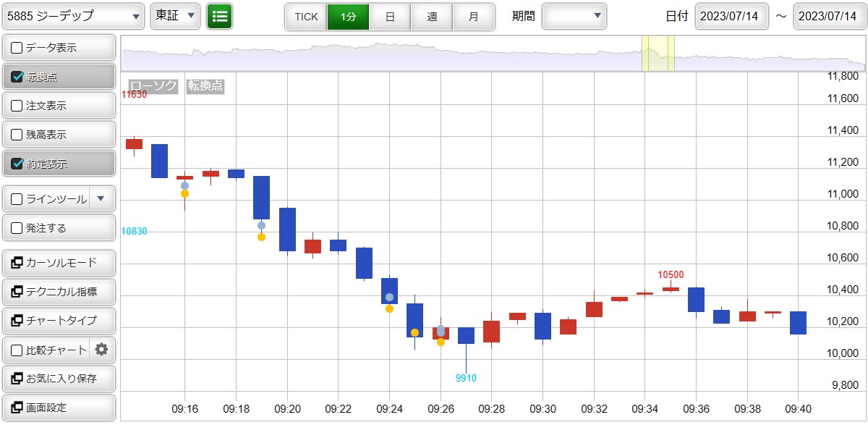
Task: Enable 発注する checkbox
Action: coord(17,228)
